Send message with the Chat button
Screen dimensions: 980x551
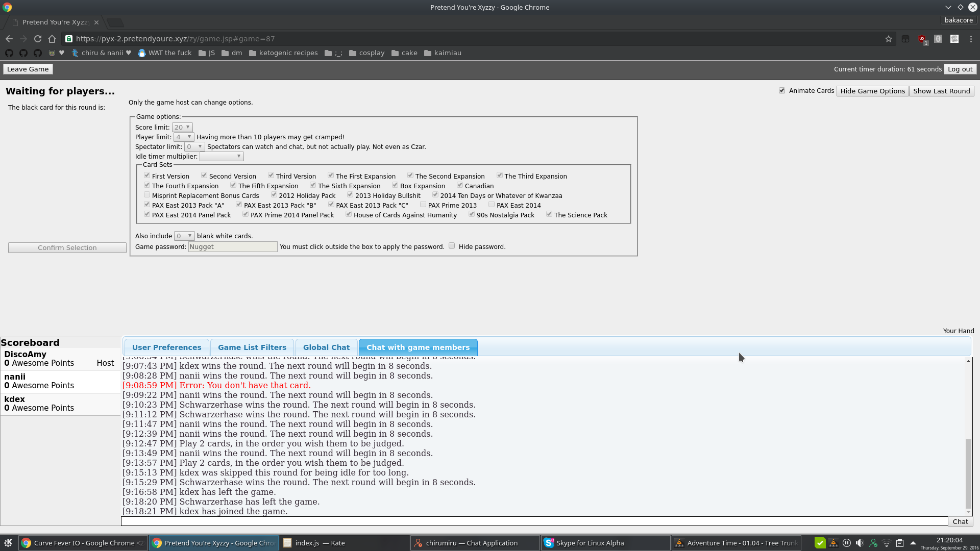click(x=960, y=521)
